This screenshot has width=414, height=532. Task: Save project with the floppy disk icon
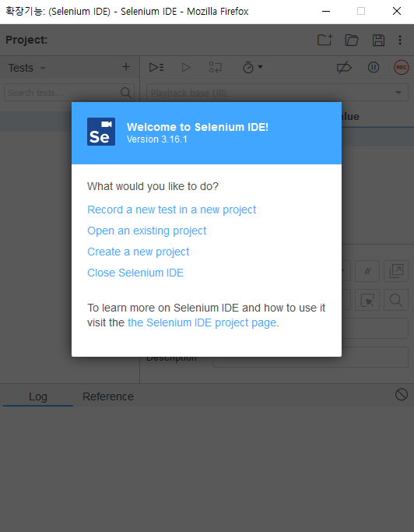pyautogui.click(x=378, y=40)
